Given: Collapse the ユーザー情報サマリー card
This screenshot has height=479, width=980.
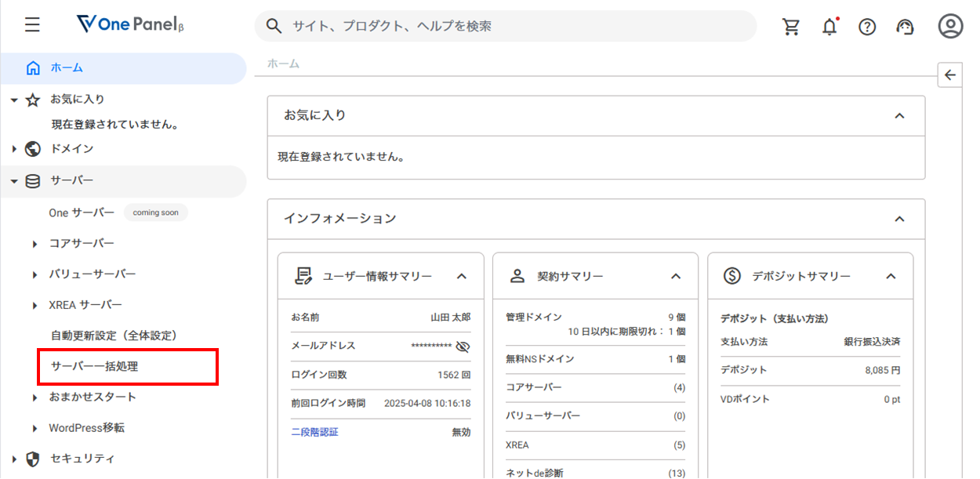Looking at the screenshot, I should (462, 276).
